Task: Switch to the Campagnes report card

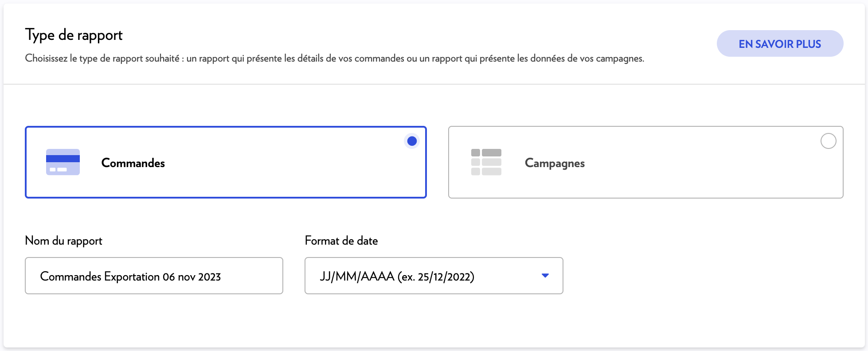Action: [645, 162]
